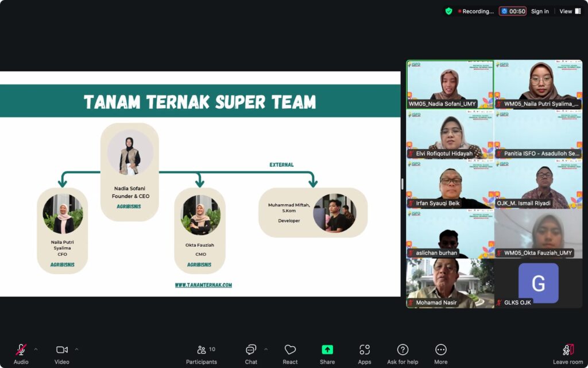Screen dimensions: 588x368
Task: Select OJK_M. Ismail Riyadi video tile
Action: [539, 184]
